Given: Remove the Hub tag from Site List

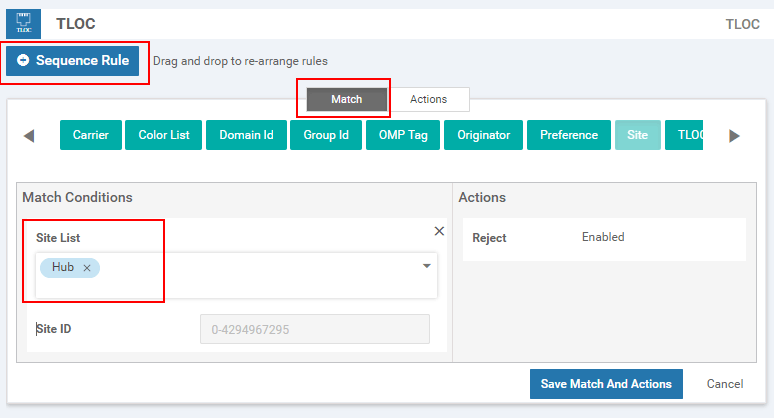Looking at the screenshot, I should tap(87, 268).
